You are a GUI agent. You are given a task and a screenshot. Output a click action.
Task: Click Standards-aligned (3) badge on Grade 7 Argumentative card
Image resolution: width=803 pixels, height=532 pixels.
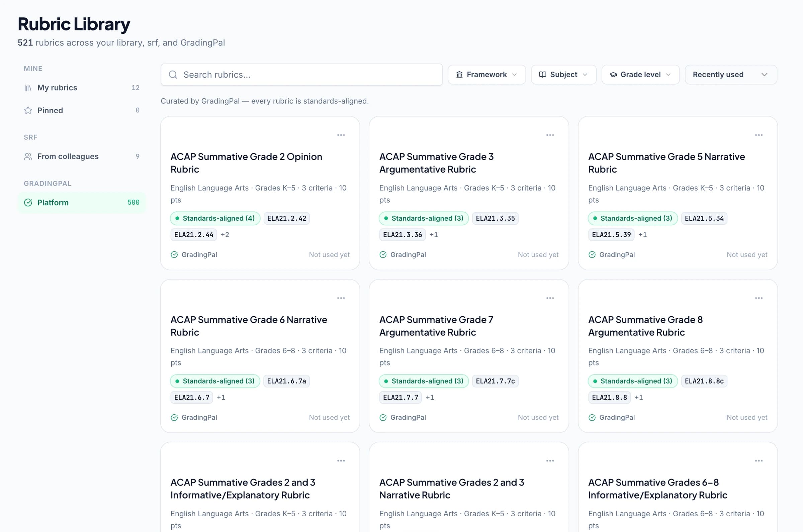coord(424,381)
